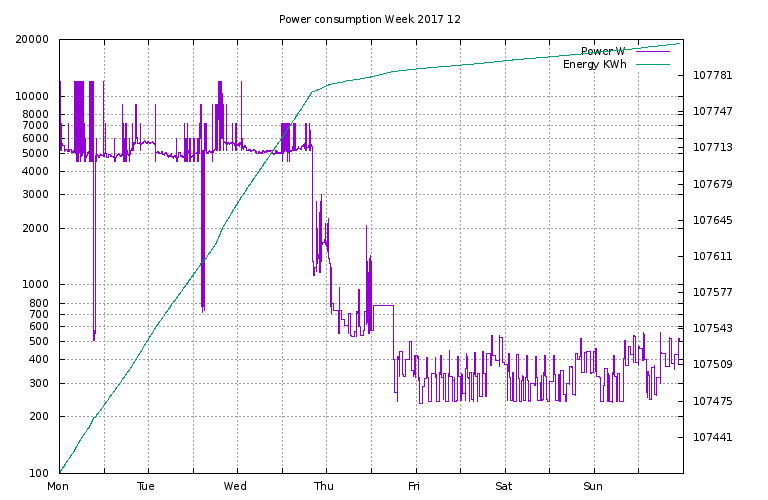Click the '5000' left axis label
768x500 pixels.
point(35,153)
